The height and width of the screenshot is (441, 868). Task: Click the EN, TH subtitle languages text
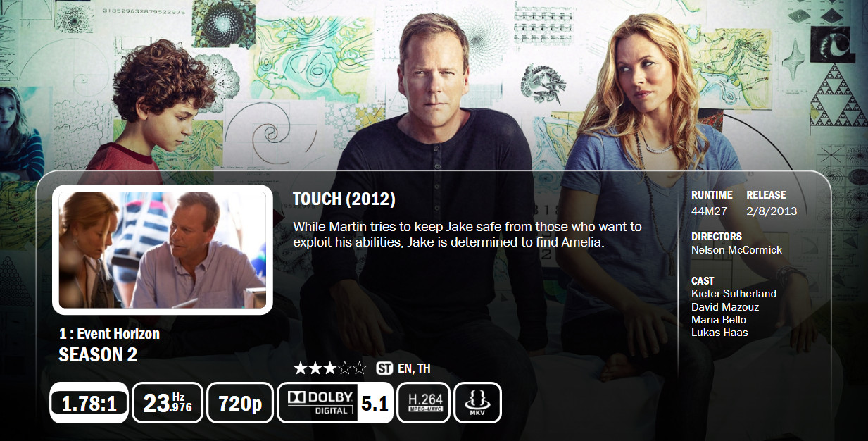click(x=414, y=368)
